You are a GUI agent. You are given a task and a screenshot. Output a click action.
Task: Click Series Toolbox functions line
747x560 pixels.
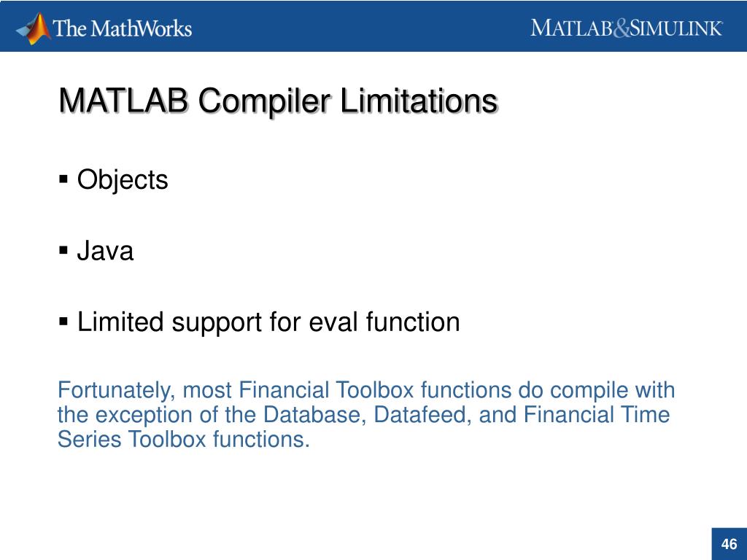click(183, 438)
